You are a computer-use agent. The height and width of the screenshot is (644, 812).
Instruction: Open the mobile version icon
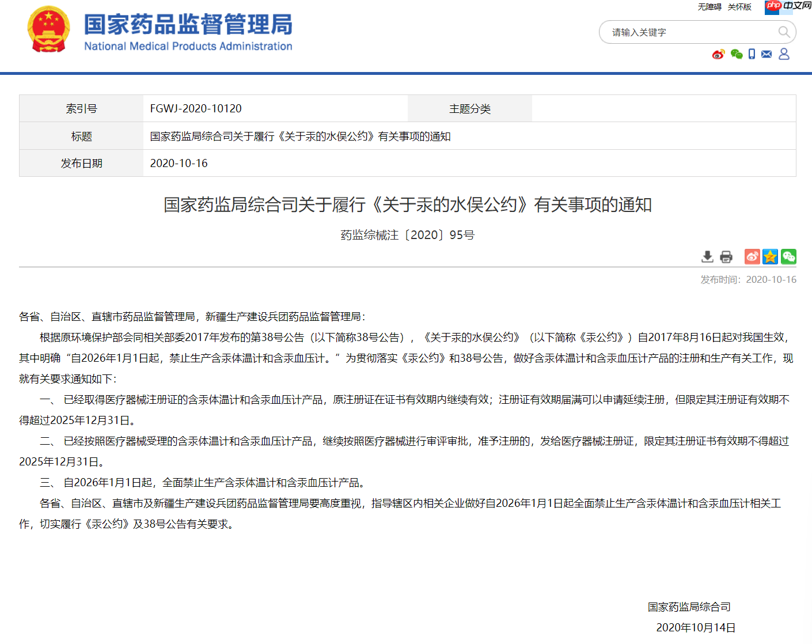tap(752, 54)
